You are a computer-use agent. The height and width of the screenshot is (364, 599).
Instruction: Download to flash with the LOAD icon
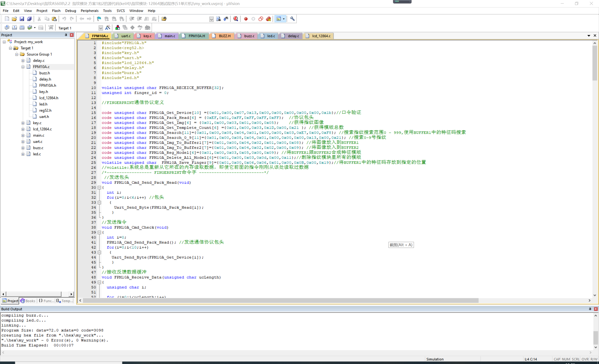tap(51, 27)
